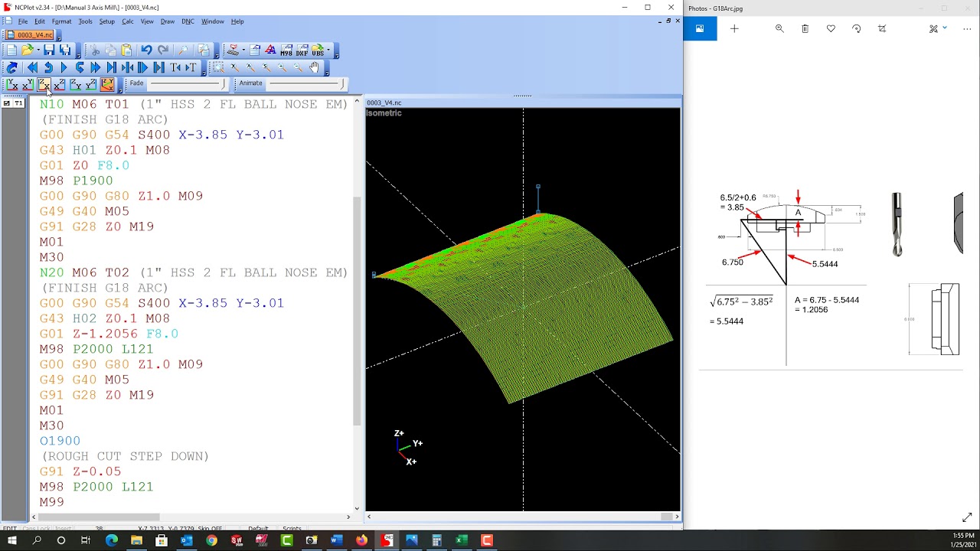Switch to the YX plane view
The width and height of the screenshot is (980, 551).
[28, 84]
